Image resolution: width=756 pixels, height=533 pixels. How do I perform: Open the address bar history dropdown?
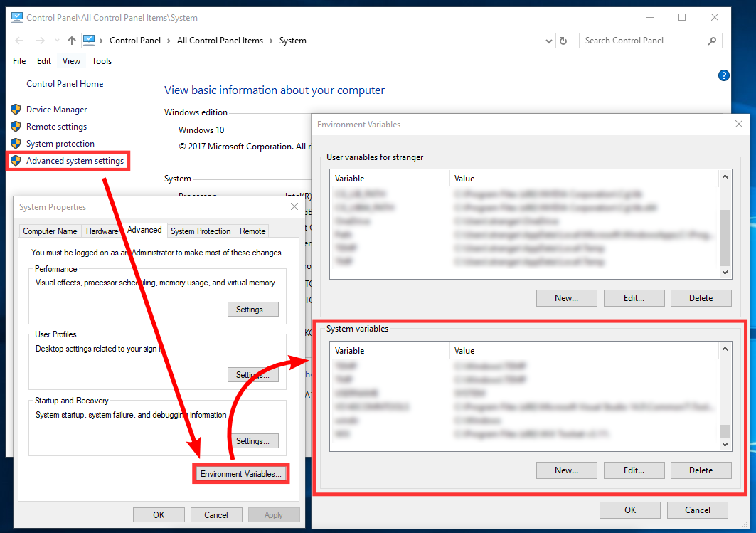[x=548, y=41]
